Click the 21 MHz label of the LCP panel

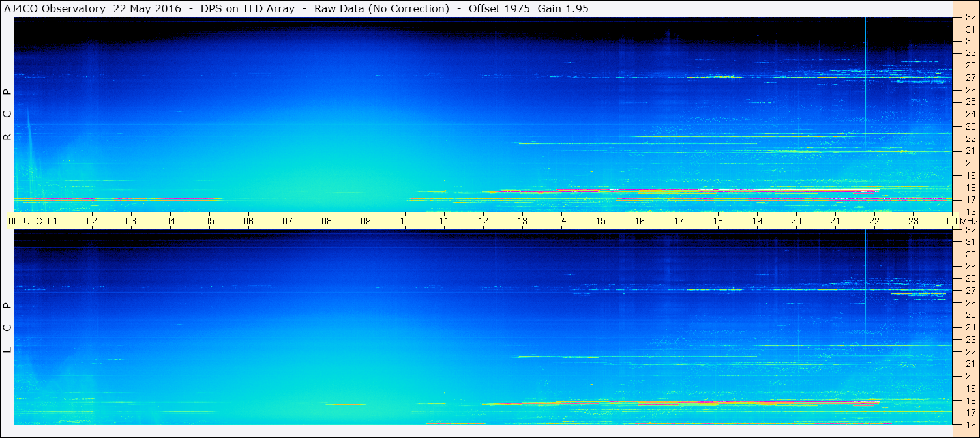[x=970, y=364]
